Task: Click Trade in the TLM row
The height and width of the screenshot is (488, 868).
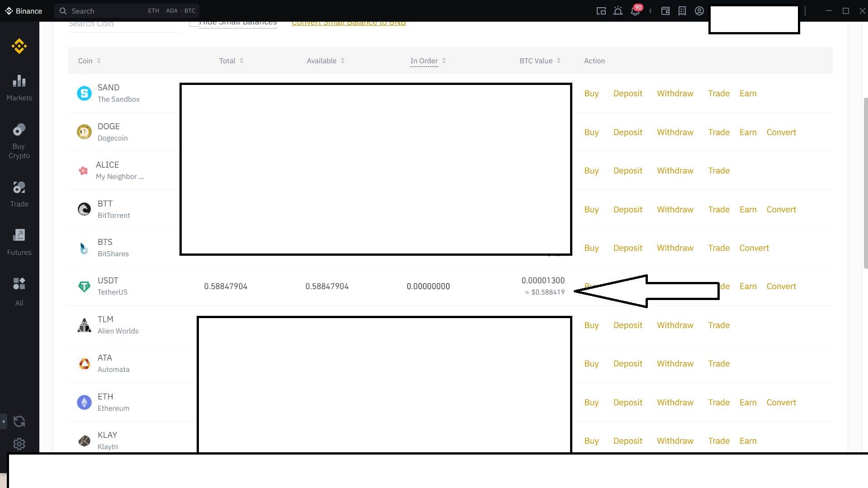Action: [719, 325]
